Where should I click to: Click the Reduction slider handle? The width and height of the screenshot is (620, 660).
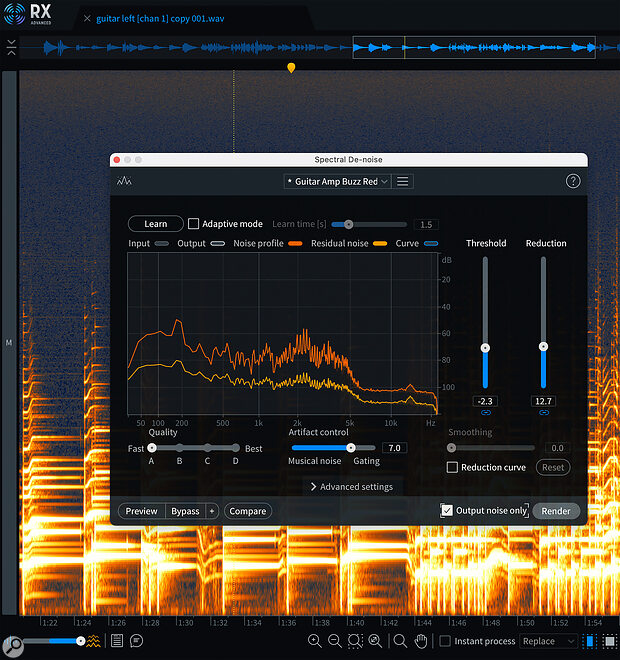point(543,346)
